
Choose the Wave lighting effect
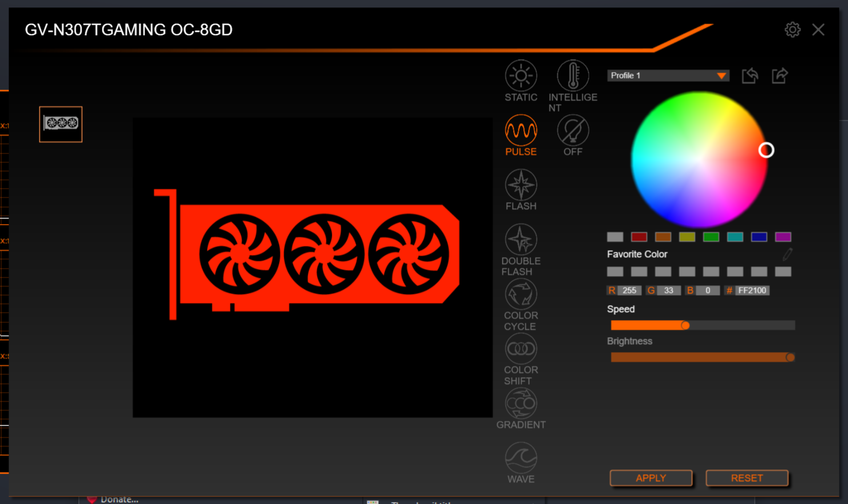point(521,458)
